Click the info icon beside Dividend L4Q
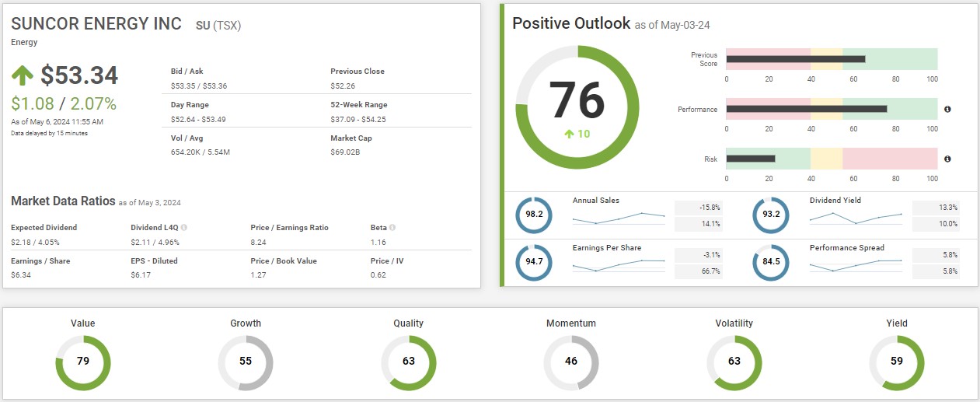The height and width of the screenshot is (402, 980). [184, 228]
